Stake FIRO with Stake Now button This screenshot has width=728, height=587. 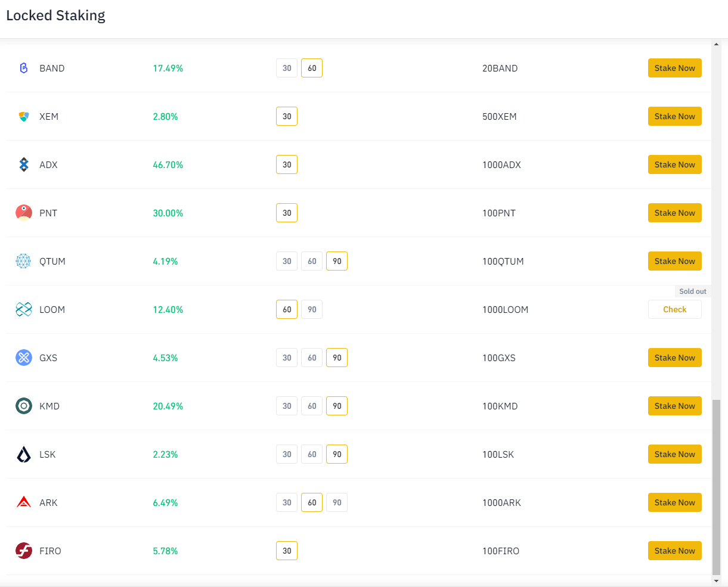click(x=675, y=551)
